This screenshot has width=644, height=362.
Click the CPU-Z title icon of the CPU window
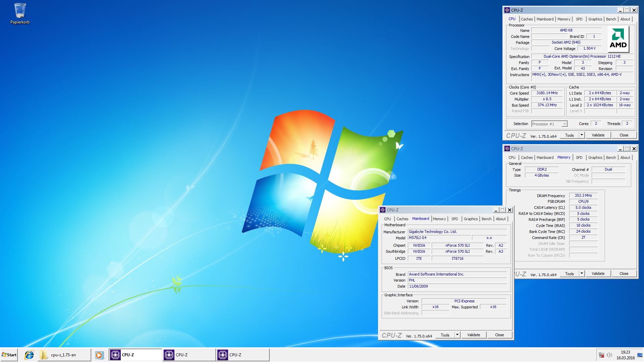(507, 10)
